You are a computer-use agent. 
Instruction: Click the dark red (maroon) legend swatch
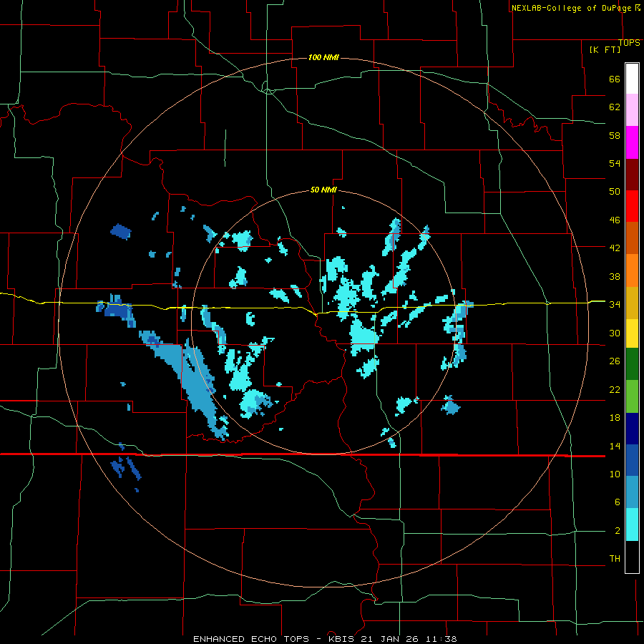(632, 175)
